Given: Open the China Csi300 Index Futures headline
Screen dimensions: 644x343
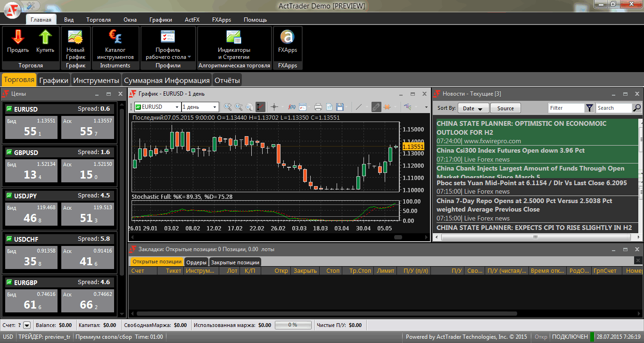Looking at the screenshot, I should 511,150.
